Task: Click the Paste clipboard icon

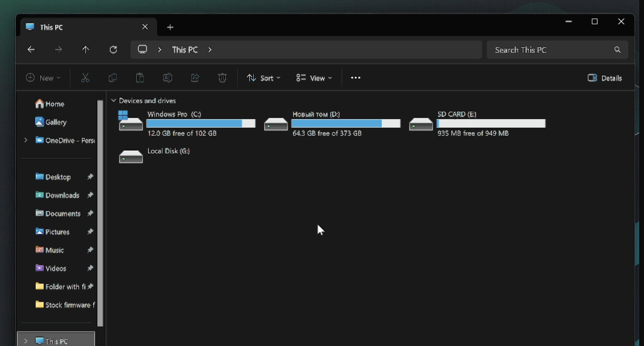Action: pyautogui.click(x=140, y=78)
